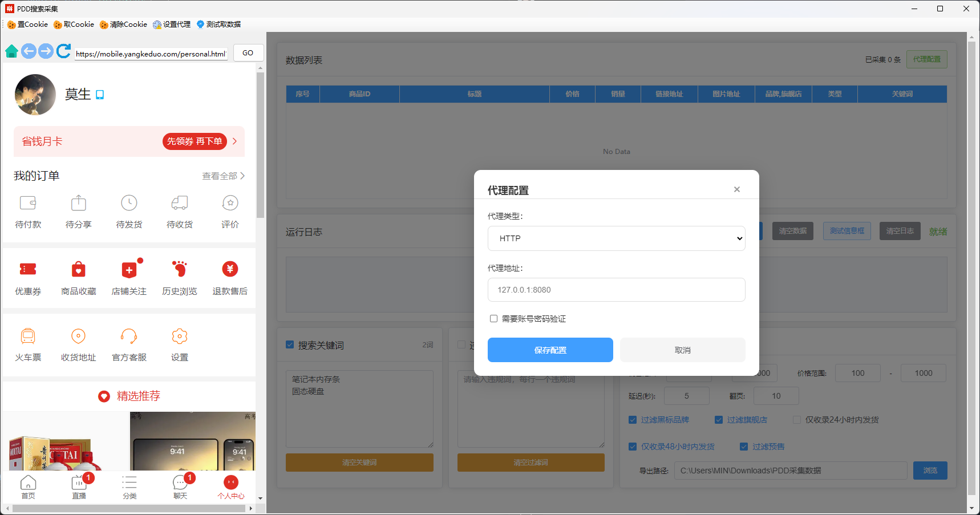
Task: Open 省钱月卡 banner arrow
Action: click(234, 141)
